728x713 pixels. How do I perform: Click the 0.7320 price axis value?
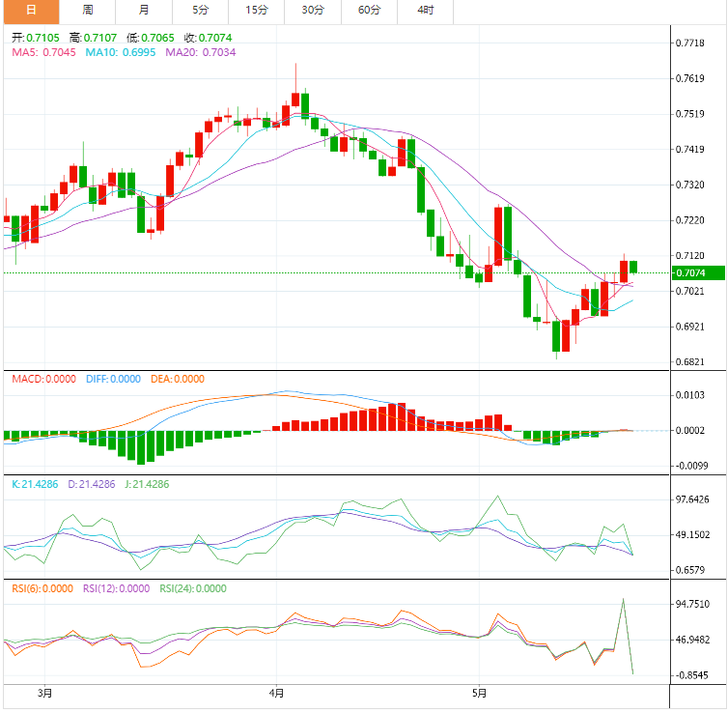pyautogui.click(x=690, y=185)
